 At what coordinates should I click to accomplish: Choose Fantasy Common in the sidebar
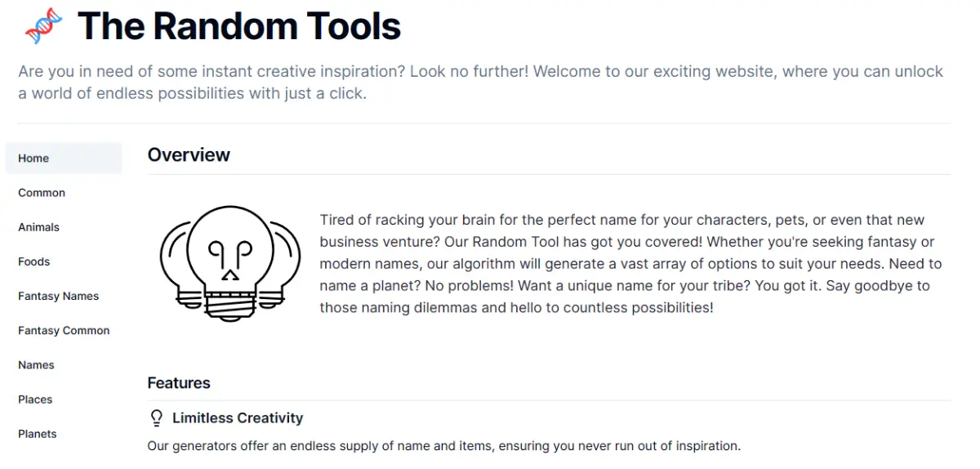64,331
